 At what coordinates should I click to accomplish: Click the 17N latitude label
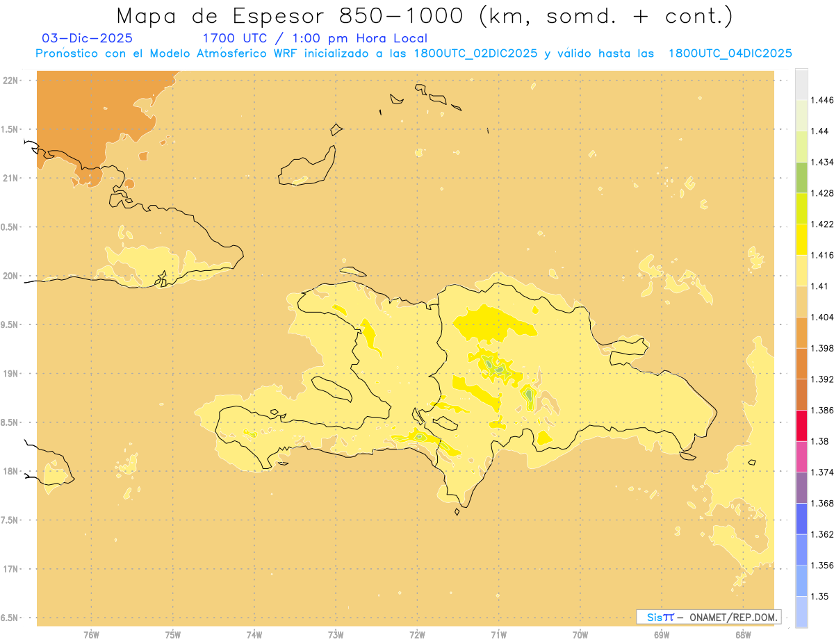pyautogui.click(x=10, y=569)
